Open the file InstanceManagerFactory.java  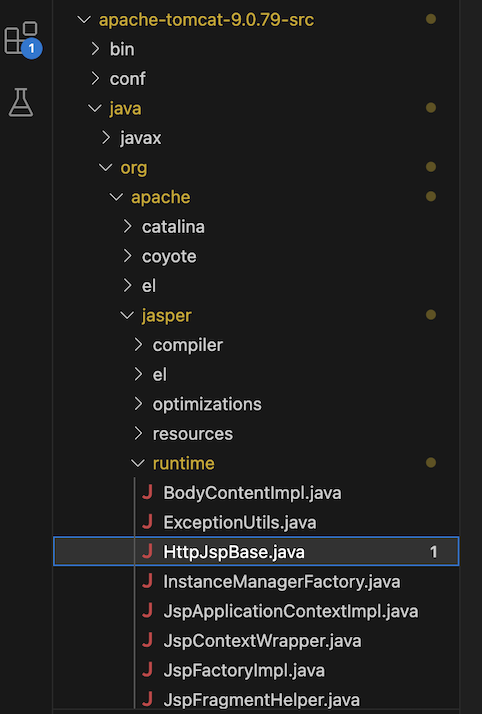tap(282, 582)
